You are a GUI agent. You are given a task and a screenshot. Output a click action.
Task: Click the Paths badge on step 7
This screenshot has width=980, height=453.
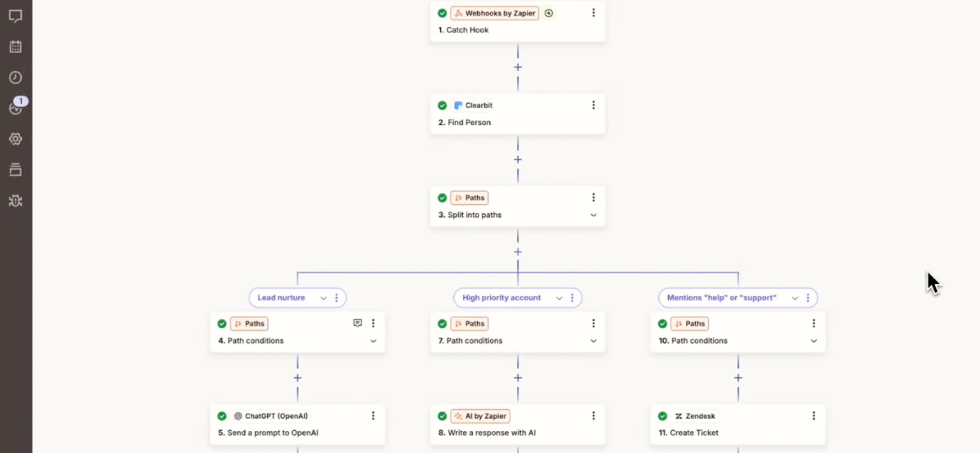469,323
